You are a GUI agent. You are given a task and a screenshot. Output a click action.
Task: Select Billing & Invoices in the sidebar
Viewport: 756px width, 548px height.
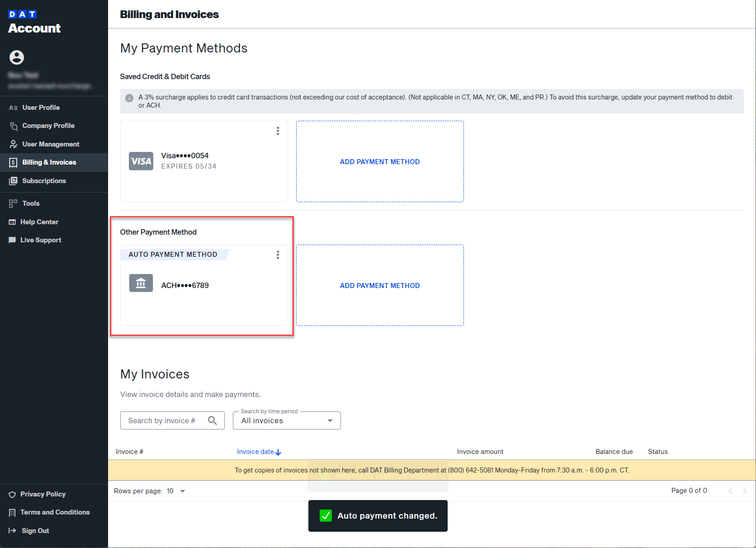coord(54,162)
